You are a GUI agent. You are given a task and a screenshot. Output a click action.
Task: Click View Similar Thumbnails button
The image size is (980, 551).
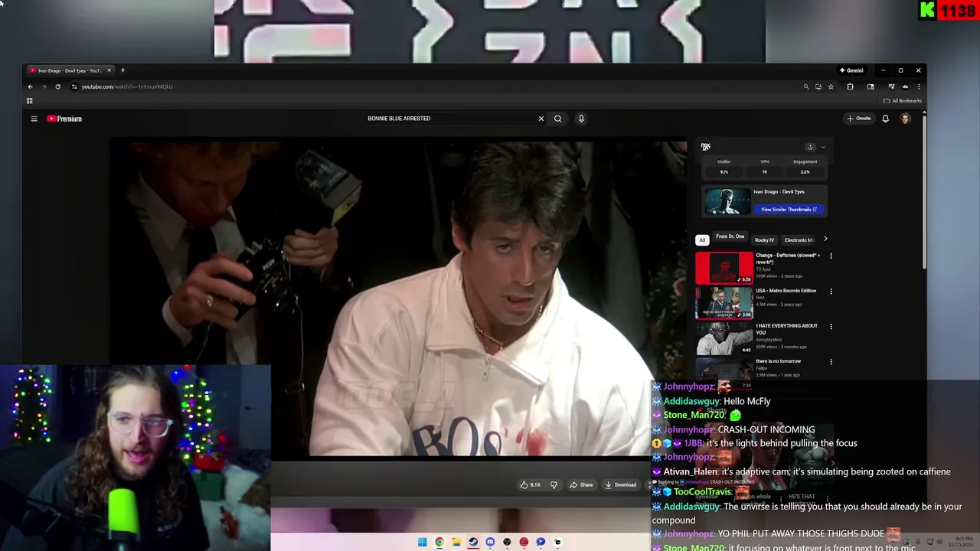(789, 209)
